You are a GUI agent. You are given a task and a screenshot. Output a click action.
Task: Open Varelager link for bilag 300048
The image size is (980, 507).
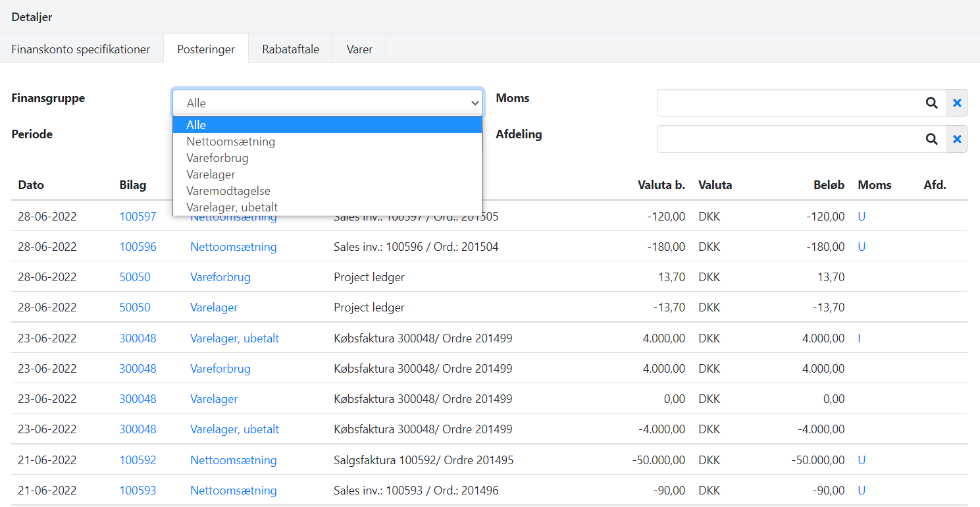tap(214, 399)
